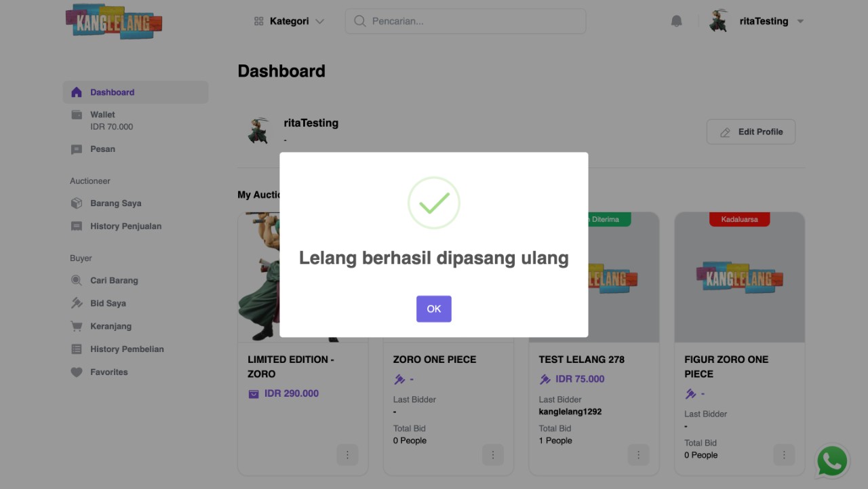Open the notification bell icon

[x=676, y=21]
